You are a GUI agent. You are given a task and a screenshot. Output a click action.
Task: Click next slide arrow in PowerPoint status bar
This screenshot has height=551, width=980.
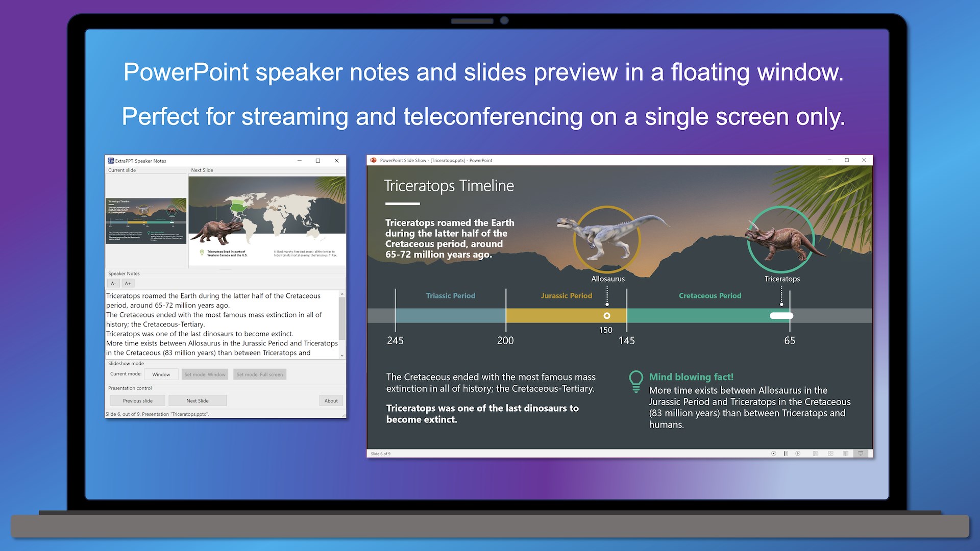[x=798, y=454]
